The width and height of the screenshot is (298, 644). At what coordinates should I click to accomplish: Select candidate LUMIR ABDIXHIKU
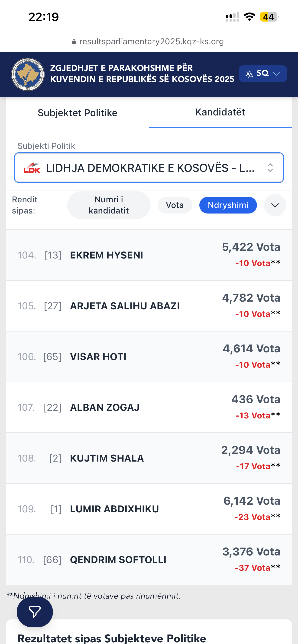[114, 509]
